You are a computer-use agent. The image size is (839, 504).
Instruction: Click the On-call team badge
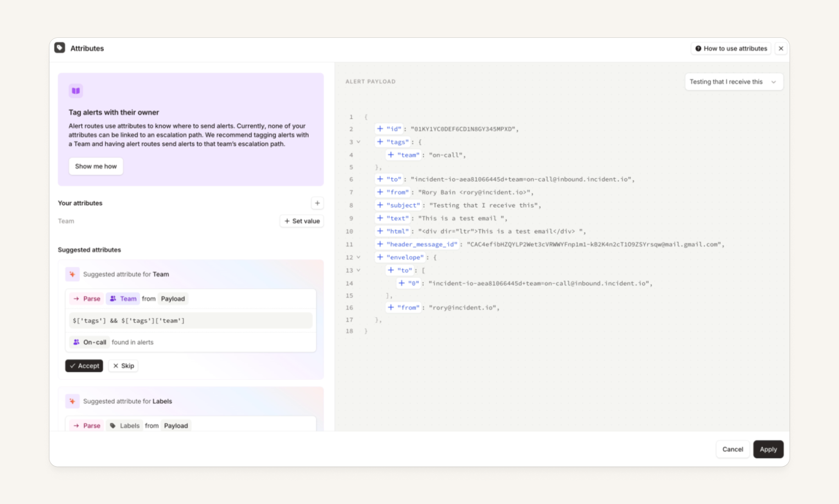(89, 342)
